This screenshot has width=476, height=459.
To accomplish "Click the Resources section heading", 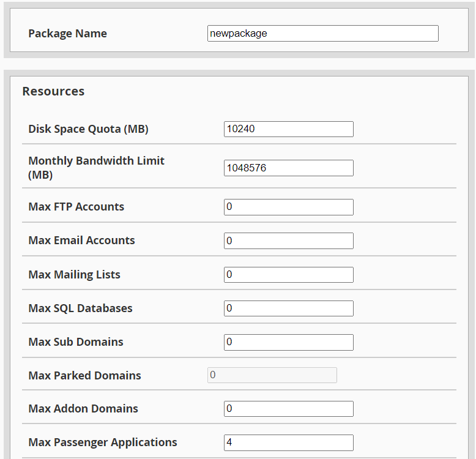I will click(53, 91).
